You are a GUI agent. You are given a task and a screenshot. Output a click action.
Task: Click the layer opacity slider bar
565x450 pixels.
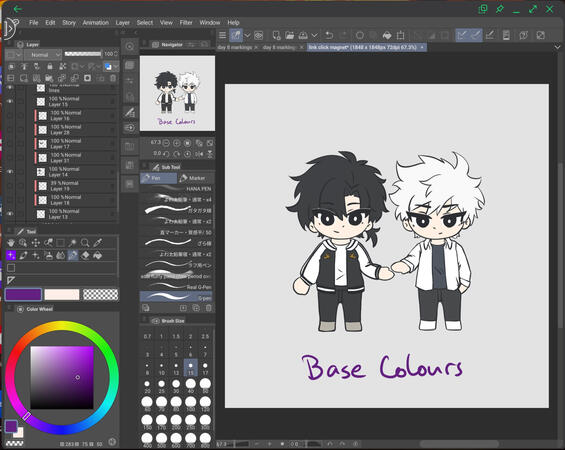(x=83, y=54)
